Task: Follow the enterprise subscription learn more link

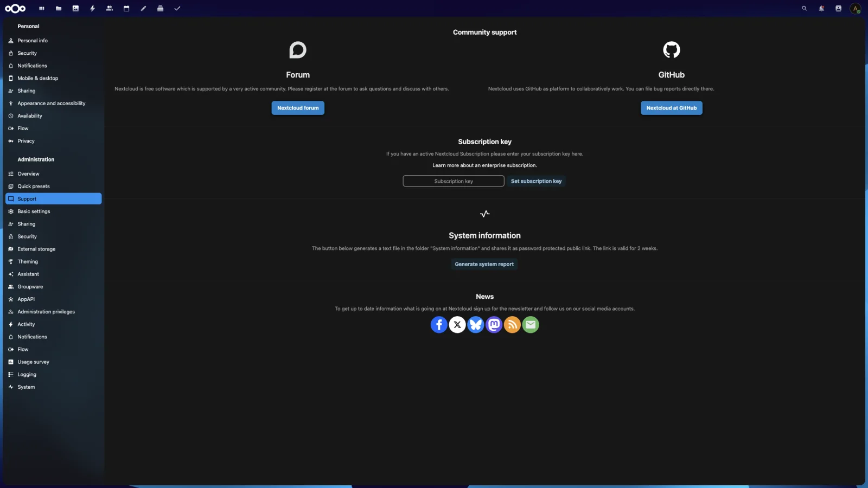Action: 484,165
